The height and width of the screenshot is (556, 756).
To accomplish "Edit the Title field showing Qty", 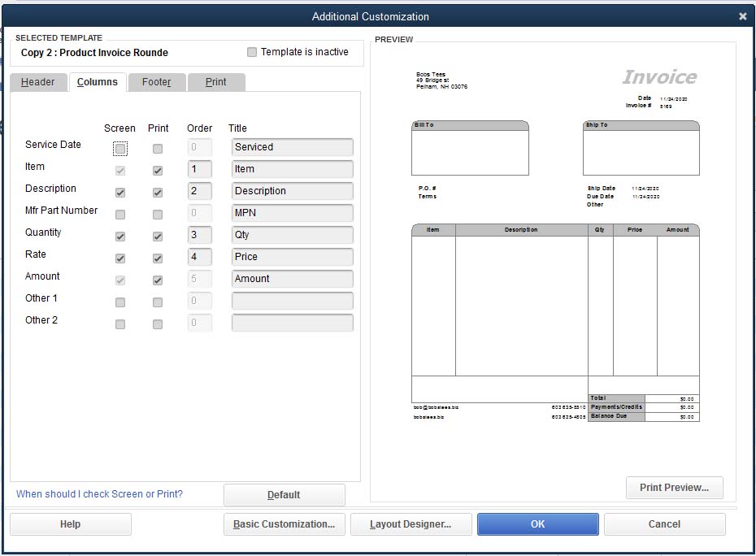I will click(x=291, y=236).
